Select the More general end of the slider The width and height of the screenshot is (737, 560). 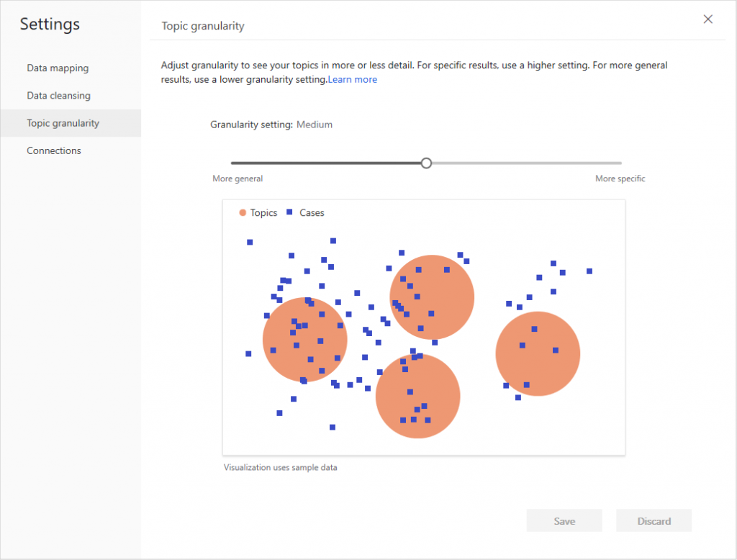click(238, 179)
